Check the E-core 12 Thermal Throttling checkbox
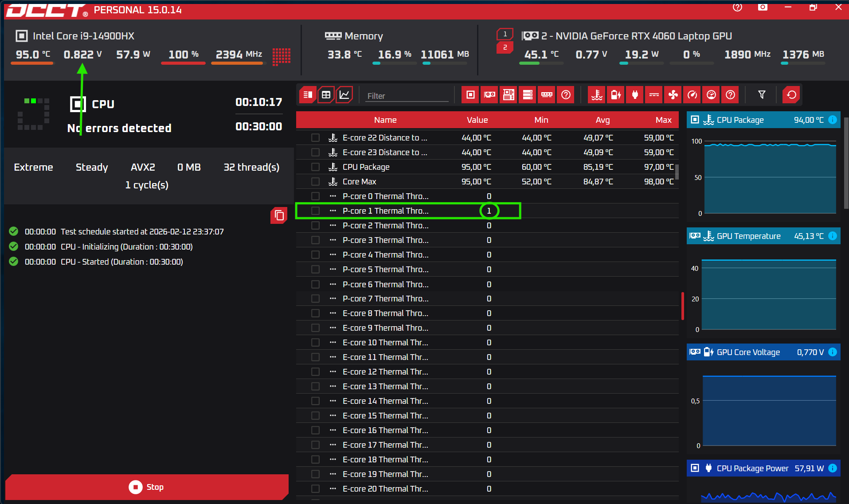This screenshot has height=504, width=849. pyautogui.click(x=315, y=372)
